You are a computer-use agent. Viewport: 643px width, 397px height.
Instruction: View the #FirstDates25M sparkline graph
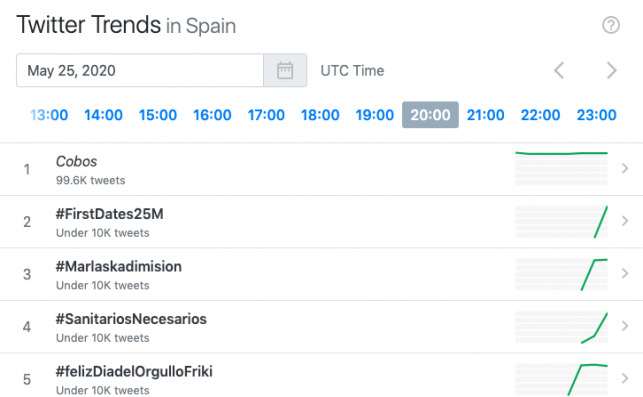click(561, 221)
